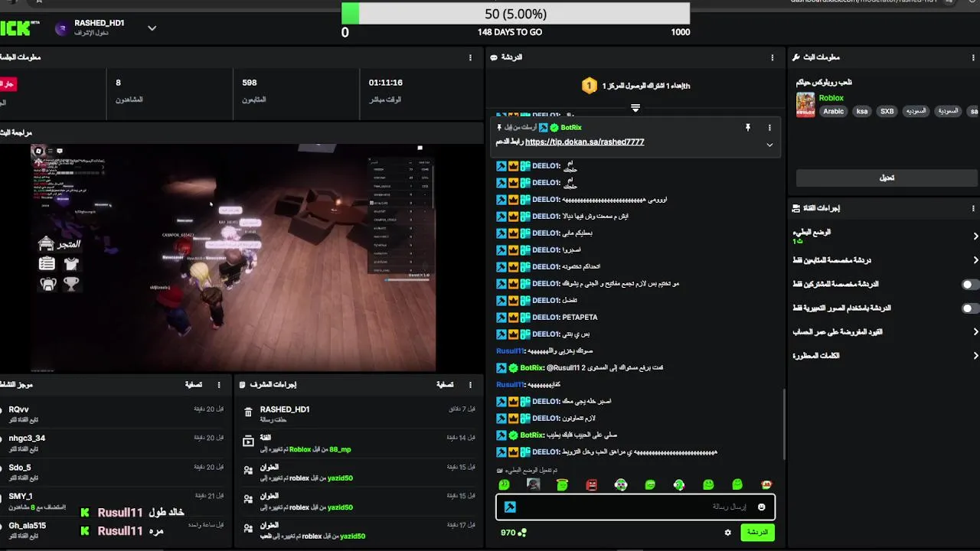
Task: Open session info panel options menu
Action: (470, 57)
